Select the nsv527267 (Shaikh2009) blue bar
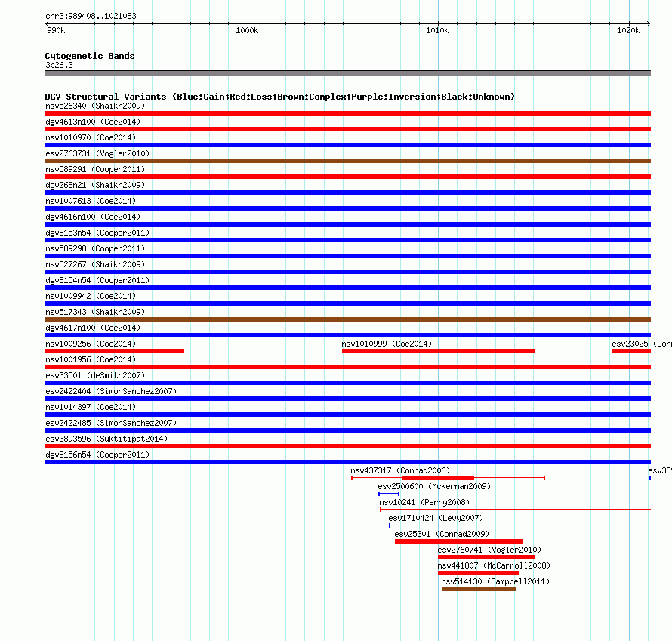The height and width of the screenshot is (641, 672). coord(347,272)
